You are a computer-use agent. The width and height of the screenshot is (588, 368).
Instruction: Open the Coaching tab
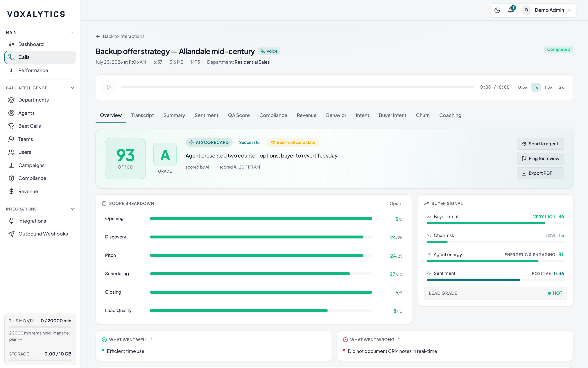[x=450, y=115]
